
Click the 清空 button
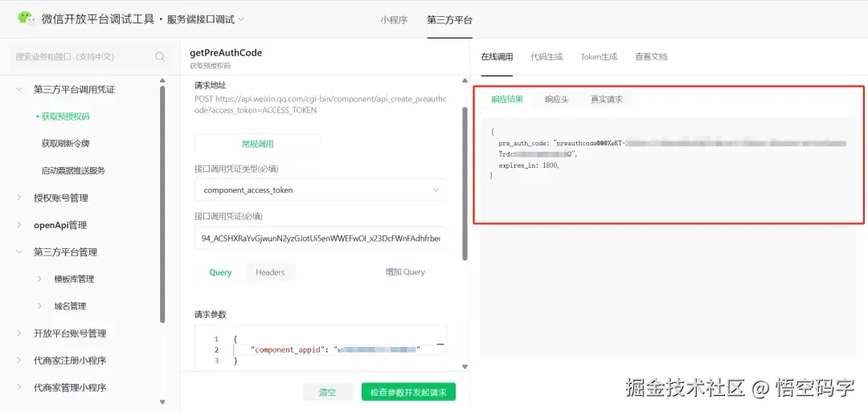click(x=327, y=393)
